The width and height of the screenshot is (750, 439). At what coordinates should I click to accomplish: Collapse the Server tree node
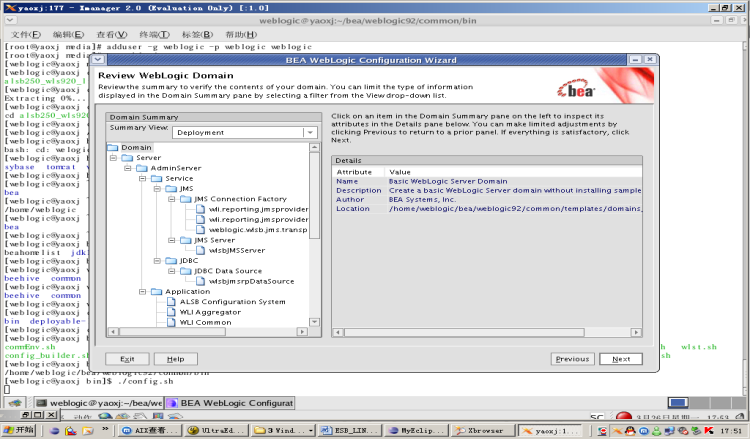pyautogui.click(x=113, y=158)
